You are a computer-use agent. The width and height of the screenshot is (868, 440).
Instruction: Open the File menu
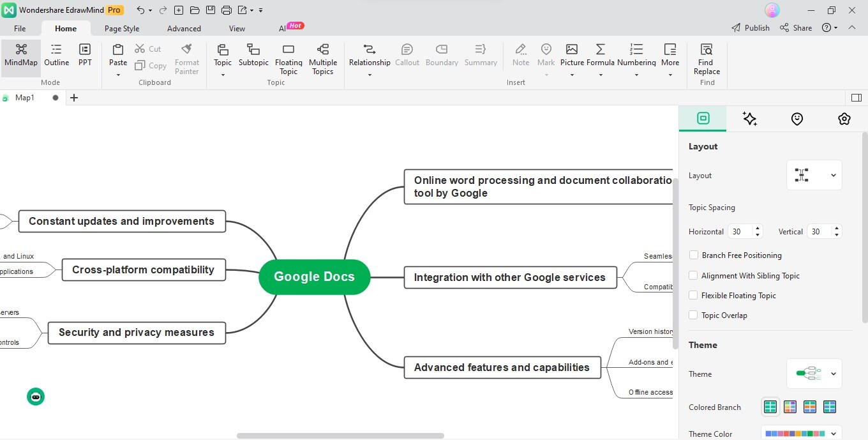point(20,28)
